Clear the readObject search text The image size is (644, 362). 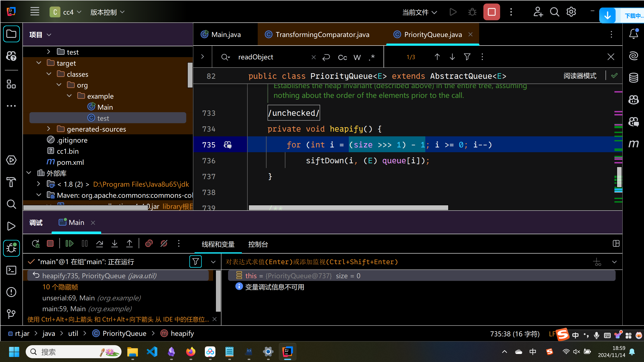(314, 57)
